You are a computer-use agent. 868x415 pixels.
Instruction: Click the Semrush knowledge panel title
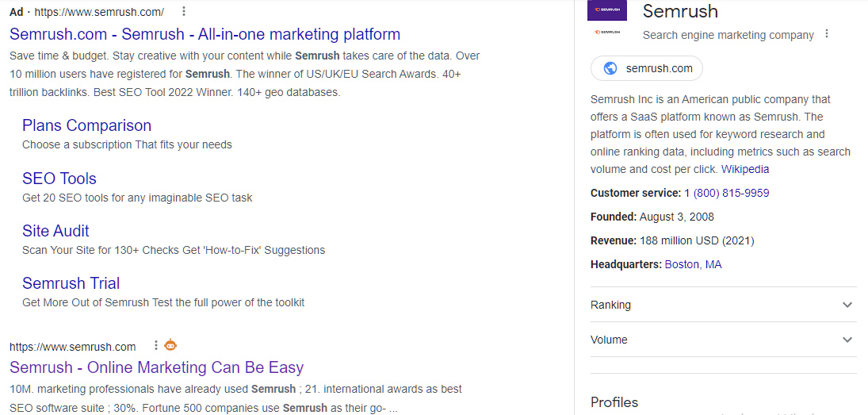(x=680, y=11)
